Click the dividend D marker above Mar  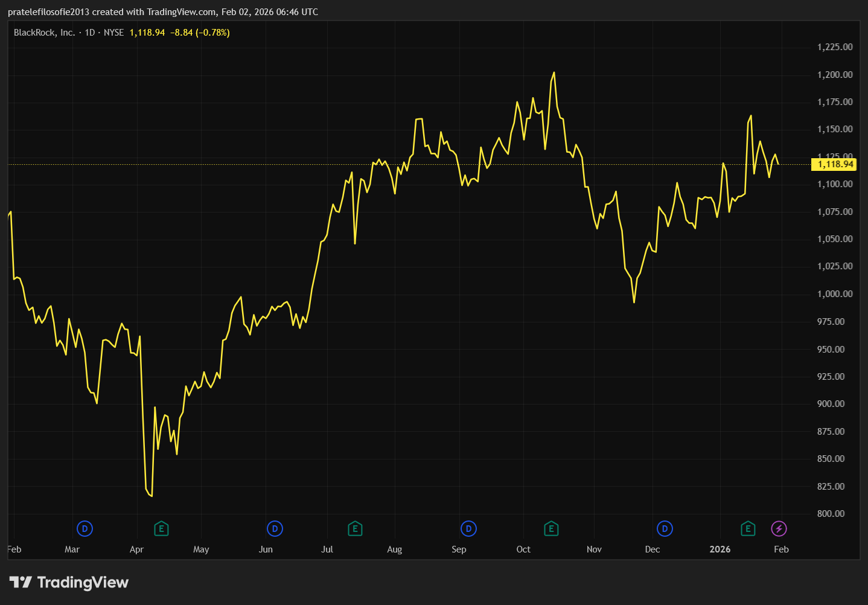coord(85,529)
